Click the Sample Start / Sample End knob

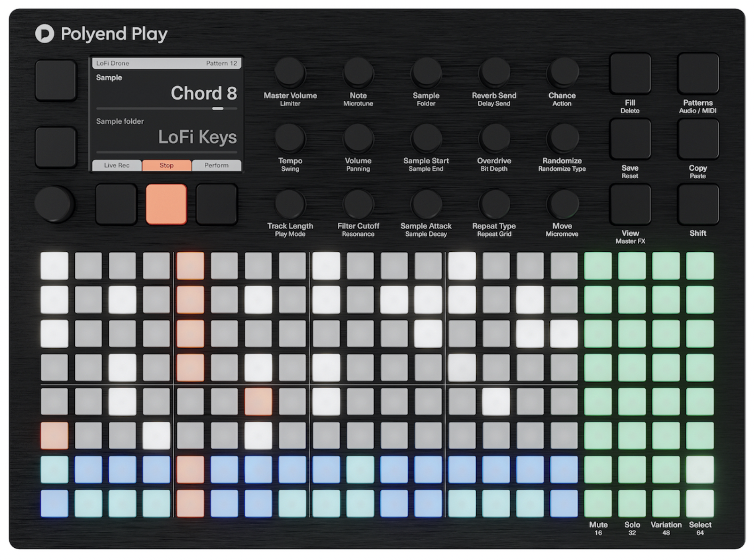tap(426, 138)
